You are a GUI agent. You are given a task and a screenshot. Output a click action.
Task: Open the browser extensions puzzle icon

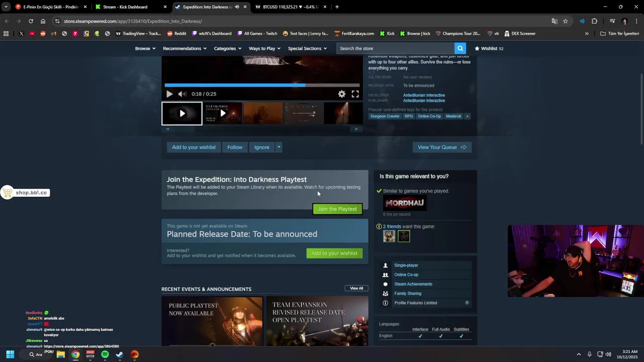click(x=594, y=21)
